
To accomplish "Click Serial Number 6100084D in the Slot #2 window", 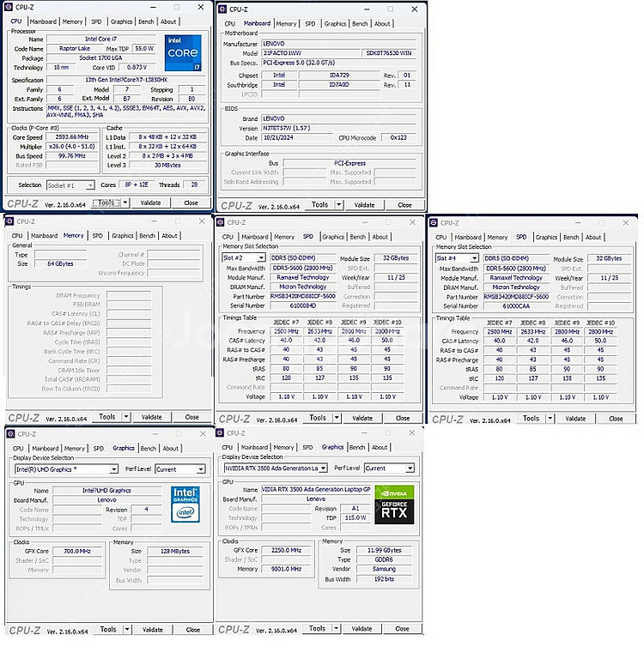I will coord(303,305).
